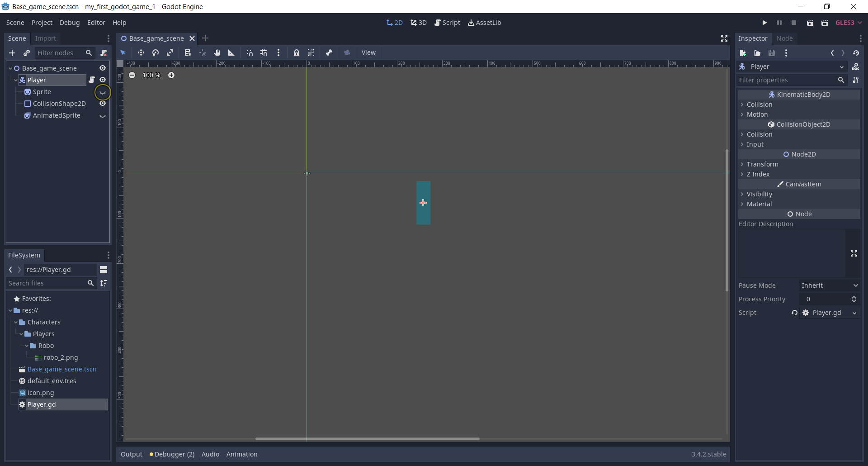
Task: Play the project
Action: [764, 23]
